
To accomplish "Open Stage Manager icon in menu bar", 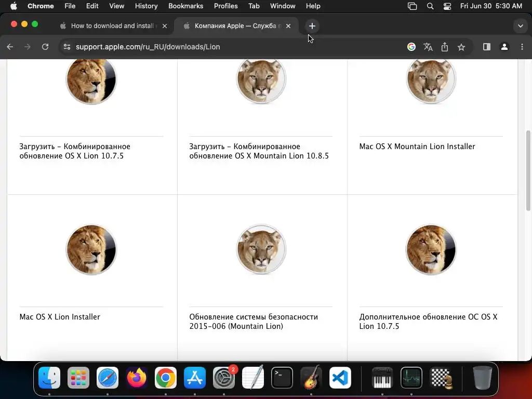I will point(412,6).
